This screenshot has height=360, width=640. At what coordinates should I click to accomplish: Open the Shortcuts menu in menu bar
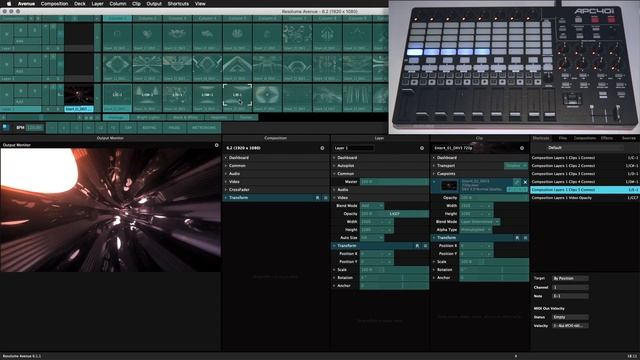click(178, 4)
